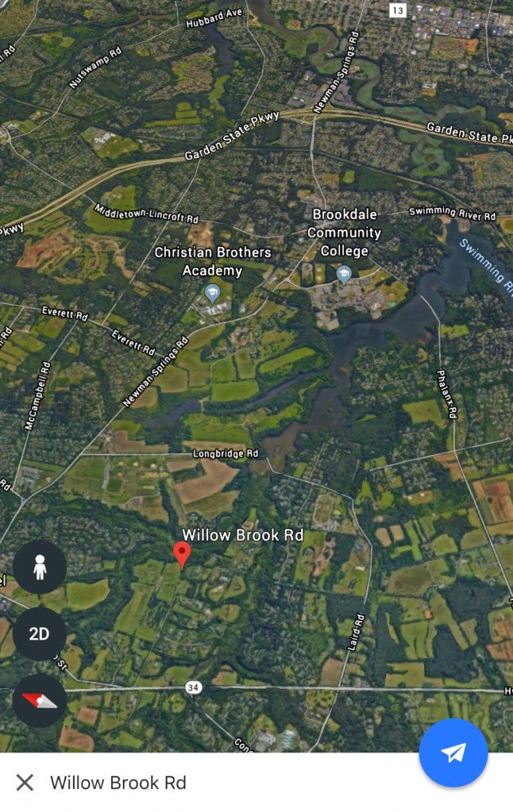
Task: Tap the Route 13 highway shield
Action: (x=397, y=10)
